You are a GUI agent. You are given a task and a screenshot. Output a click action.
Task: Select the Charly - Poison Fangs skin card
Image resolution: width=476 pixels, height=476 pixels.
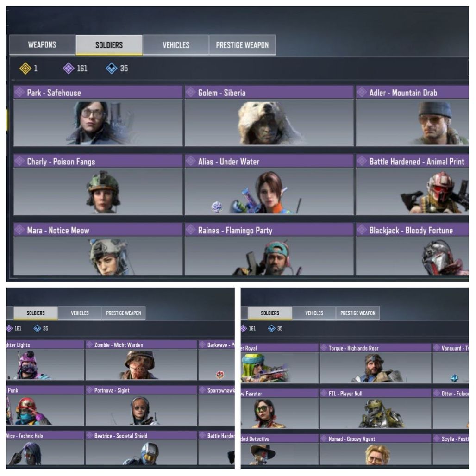(98, 185)
